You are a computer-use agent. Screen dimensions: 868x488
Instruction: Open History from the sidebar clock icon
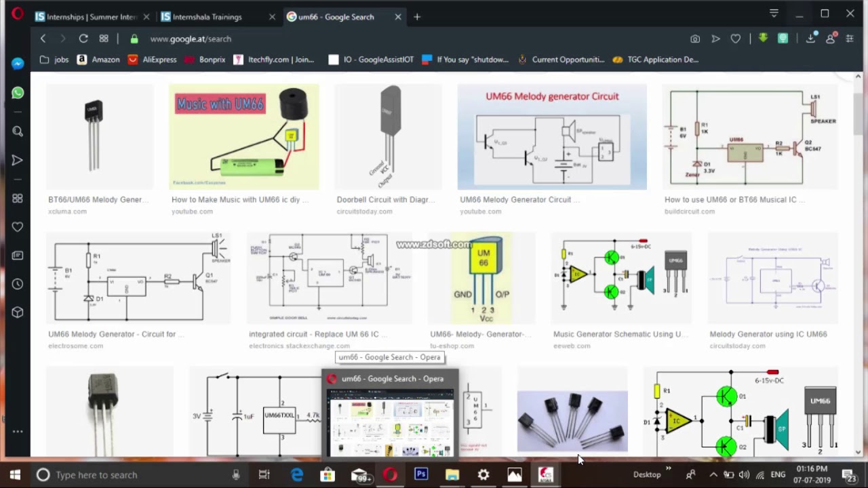[18, 284]
